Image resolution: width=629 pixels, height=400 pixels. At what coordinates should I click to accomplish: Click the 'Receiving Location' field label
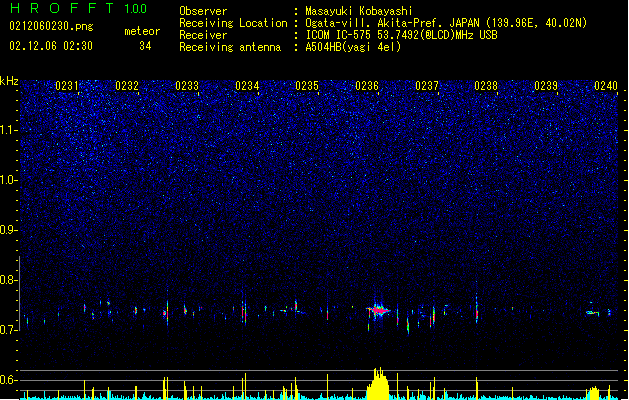tap(233, 23)
